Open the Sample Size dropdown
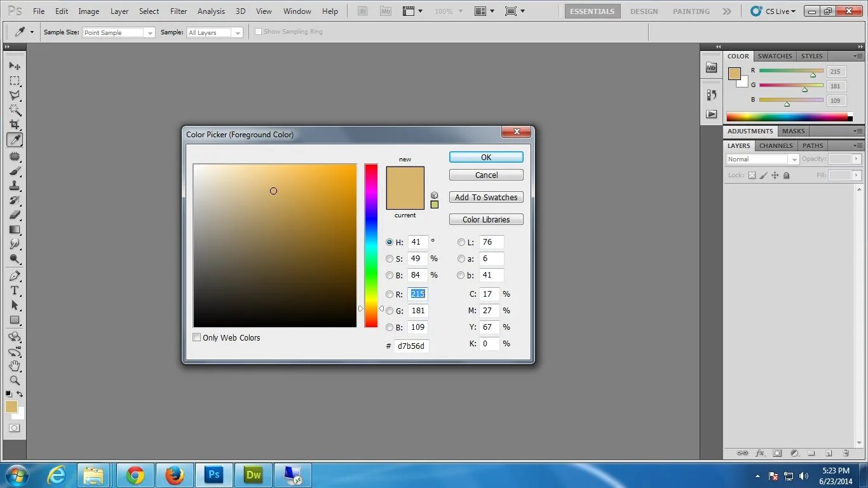The height and width of the screenshot is (488, 868). click(119, 32)
